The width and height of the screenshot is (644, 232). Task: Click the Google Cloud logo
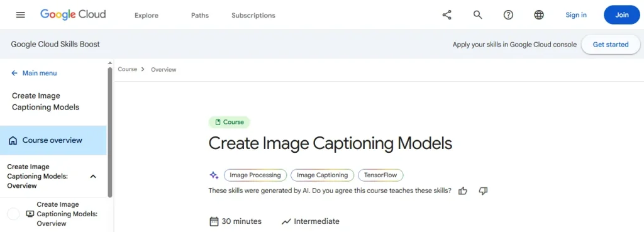point(73,15)
